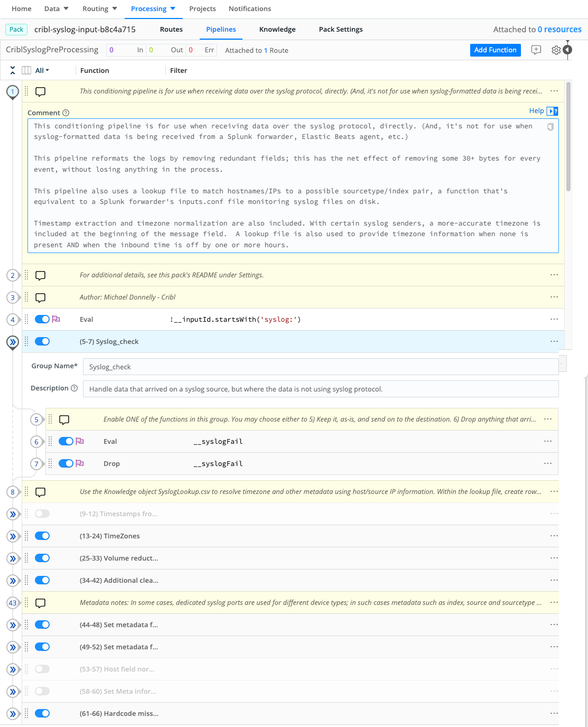Click the Add Function button
This screenshot has width=588, height=727.
[495, 50]
